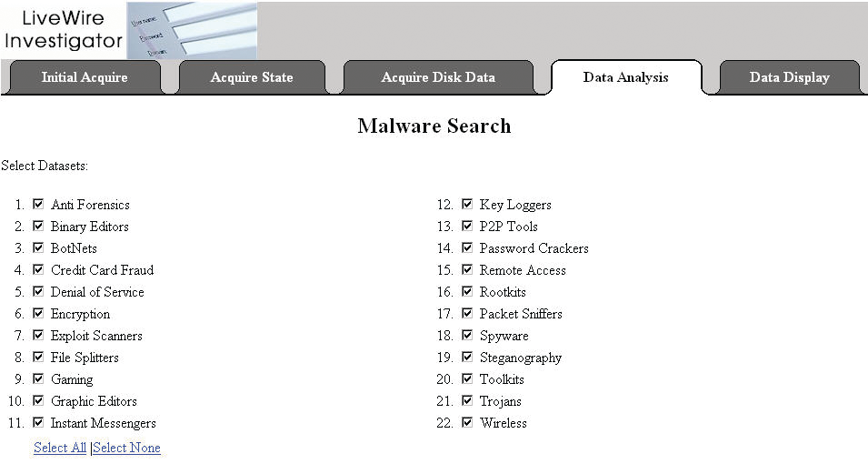Click the 'Remote Access' label text
Viewport: 868px width, 474px height.
(523, 270)
